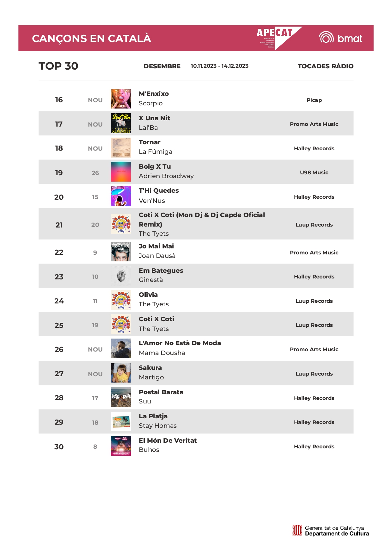Select the artist name Joan Dausà
The width and height of the screenshot is (392, 555).
point(157,256)
